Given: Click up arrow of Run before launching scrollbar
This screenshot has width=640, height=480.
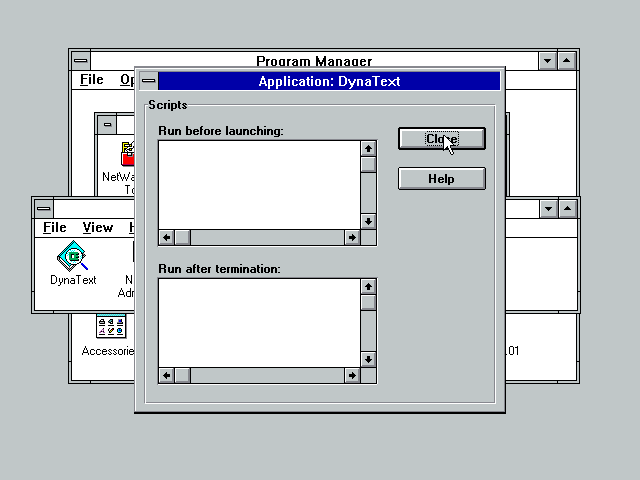Looking at the screenshot, I should [368, 149].
